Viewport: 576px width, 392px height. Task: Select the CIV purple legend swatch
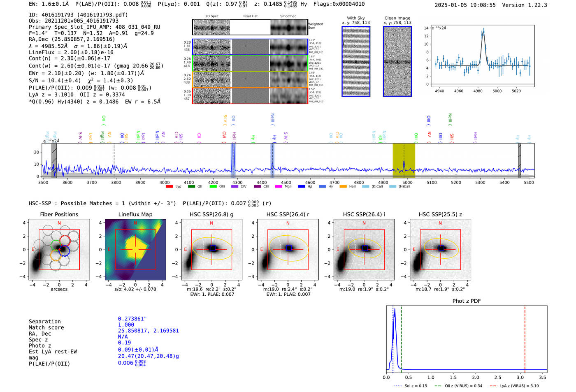pos(235,187)
